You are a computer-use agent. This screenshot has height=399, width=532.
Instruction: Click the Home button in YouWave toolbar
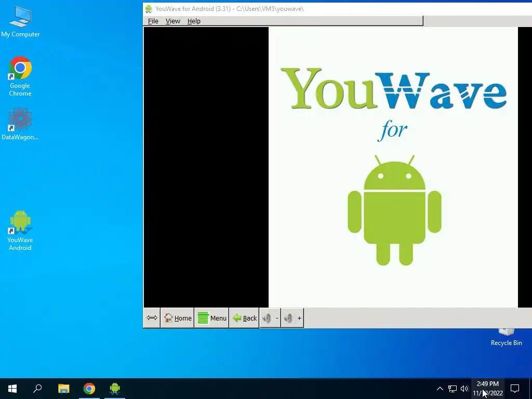[178, 318]
